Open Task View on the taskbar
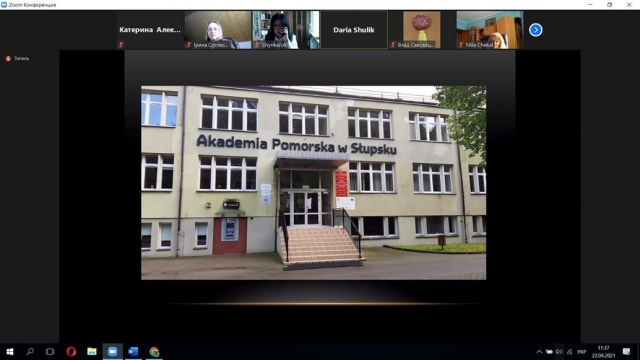 point(50,351)
